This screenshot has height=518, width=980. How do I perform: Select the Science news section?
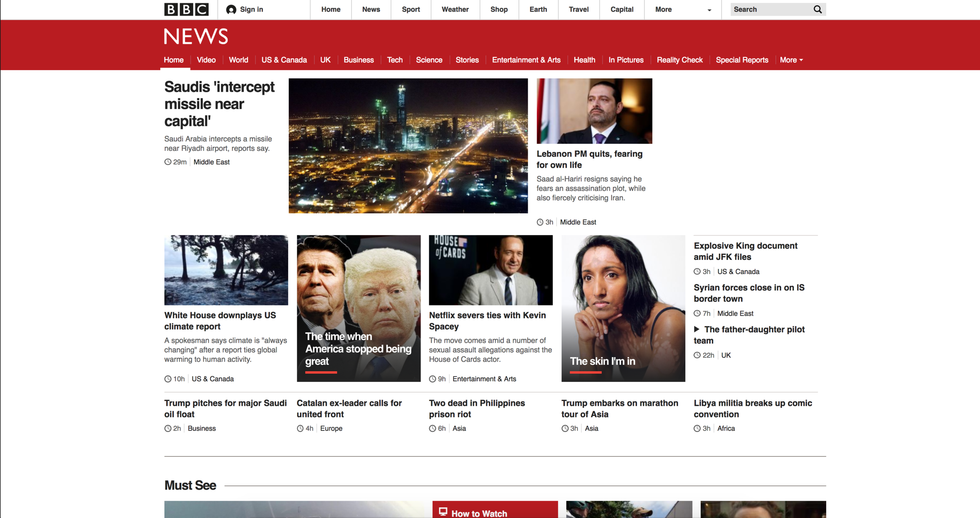[429, 60]
